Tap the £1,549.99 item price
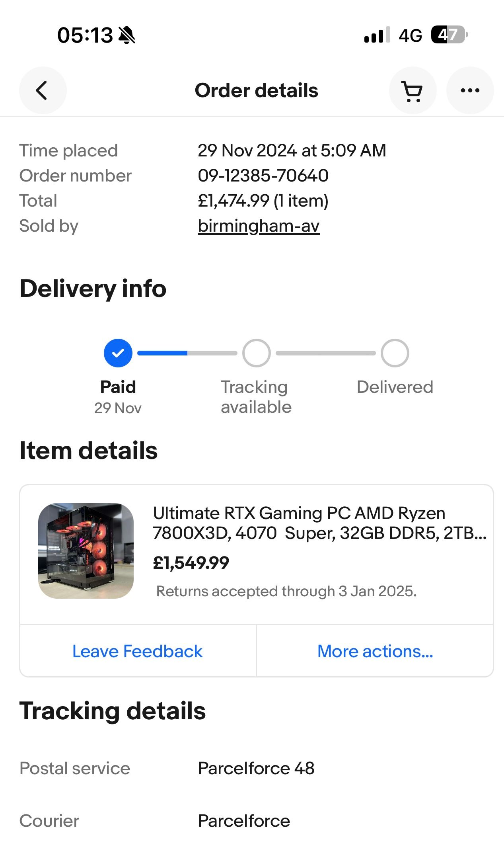 (x=191, y=563)
